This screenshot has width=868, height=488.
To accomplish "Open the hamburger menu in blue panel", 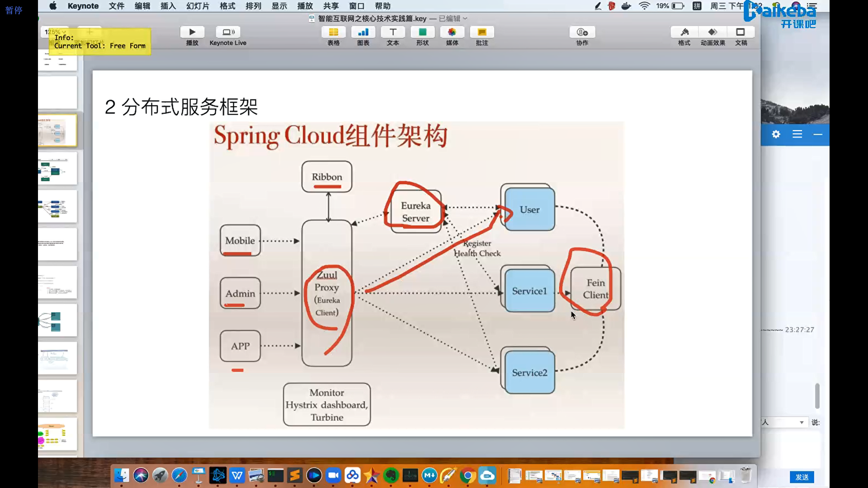I will (x=797, y=134).
